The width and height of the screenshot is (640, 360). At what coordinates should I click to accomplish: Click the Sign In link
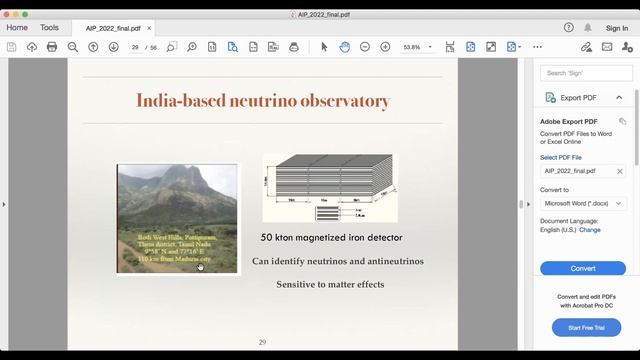617,28
